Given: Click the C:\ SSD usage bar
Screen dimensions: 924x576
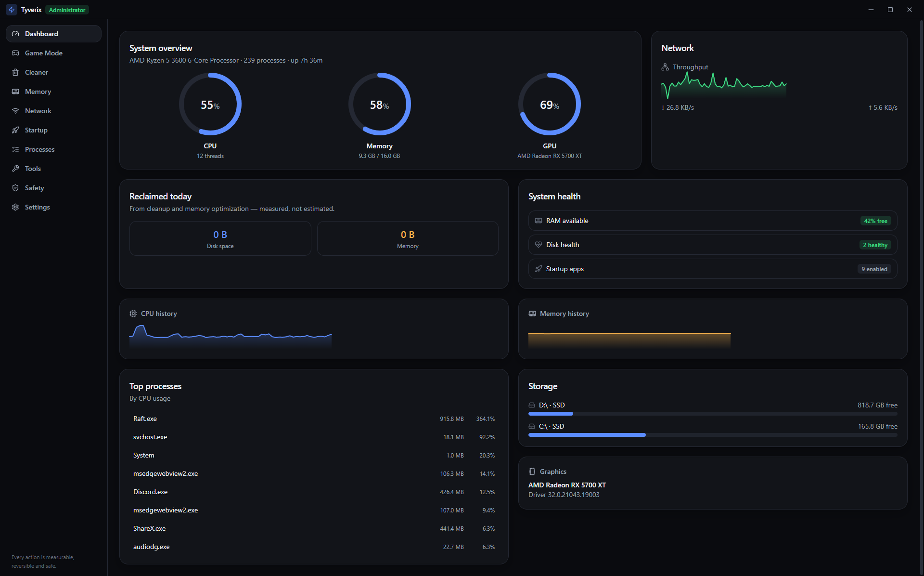Looking at the screenshot, I should (x=713, y=435).
